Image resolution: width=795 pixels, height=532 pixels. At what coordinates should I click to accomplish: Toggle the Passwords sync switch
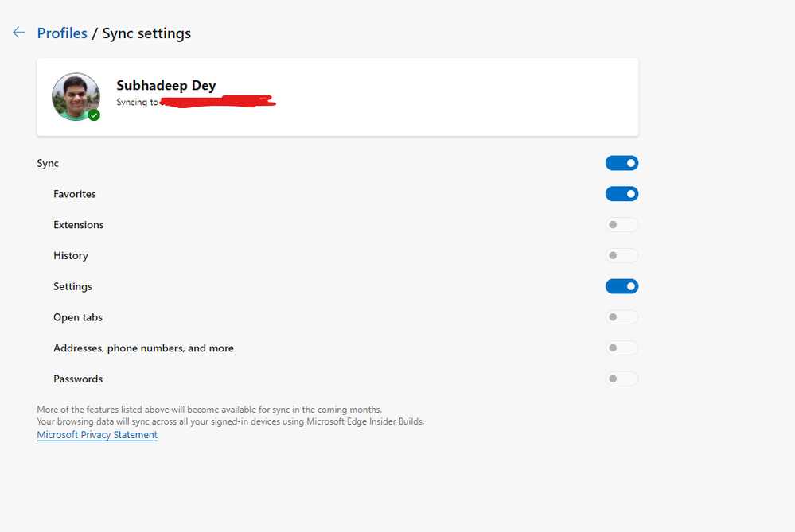(622, 379)
